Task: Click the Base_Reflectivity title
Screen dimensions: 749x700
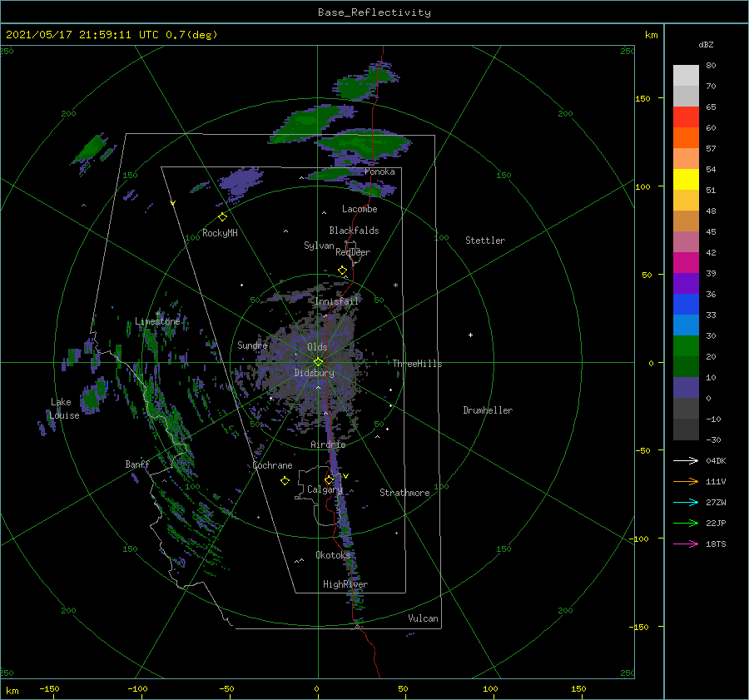Action: click(374, 12)
